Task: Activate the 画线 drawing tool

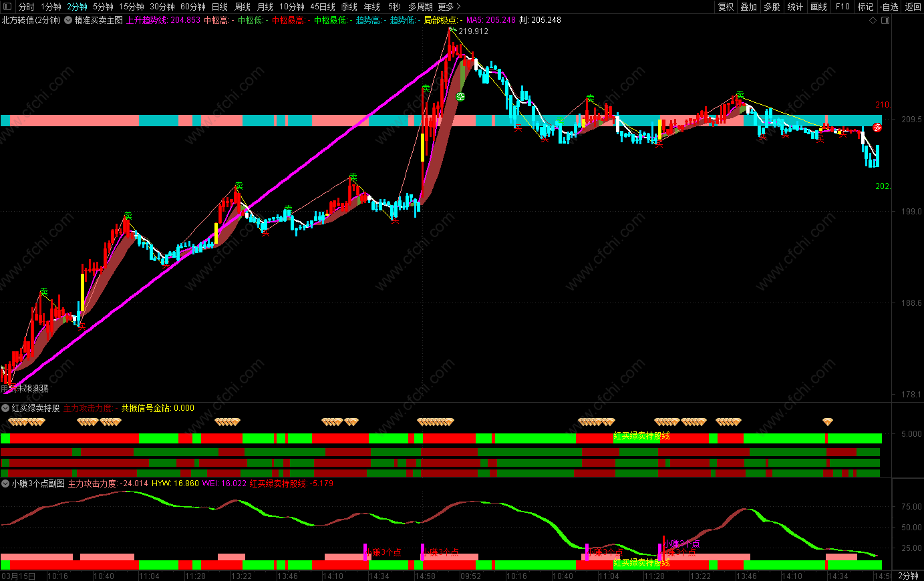Action: [819, 7]
